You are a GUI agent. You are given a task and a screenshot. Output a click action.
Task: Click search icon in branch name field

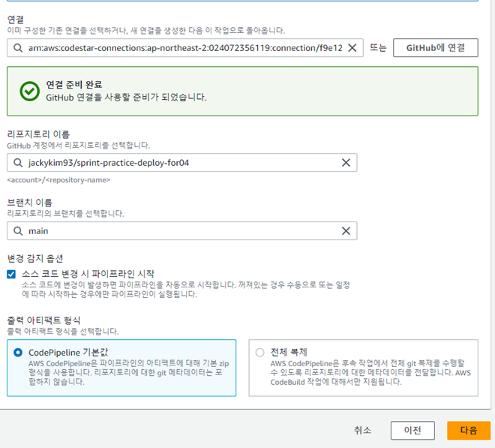(x=18, y=231)
